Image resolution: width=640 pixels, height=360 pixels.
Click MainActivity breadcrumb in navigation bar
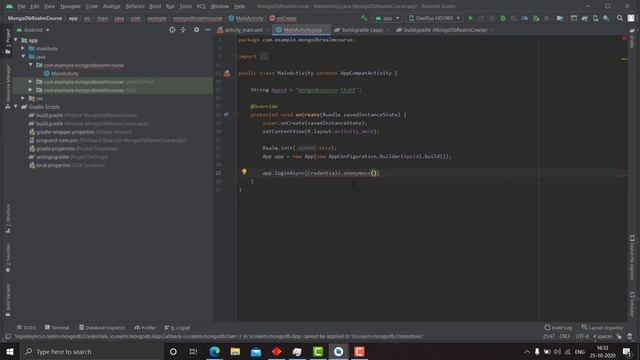coord(246,18)
